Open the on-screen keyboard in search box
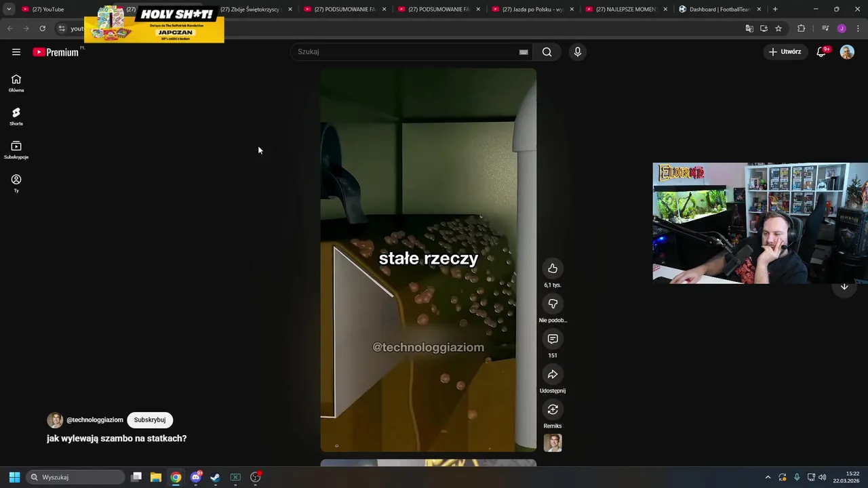Screen dimensions: 868x488 coord(524,52)
